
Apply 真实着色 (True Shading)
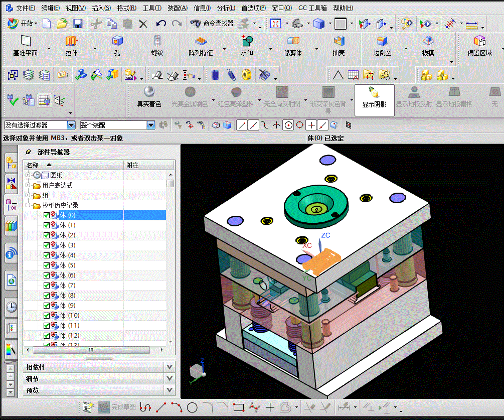[x=149, y=96]
